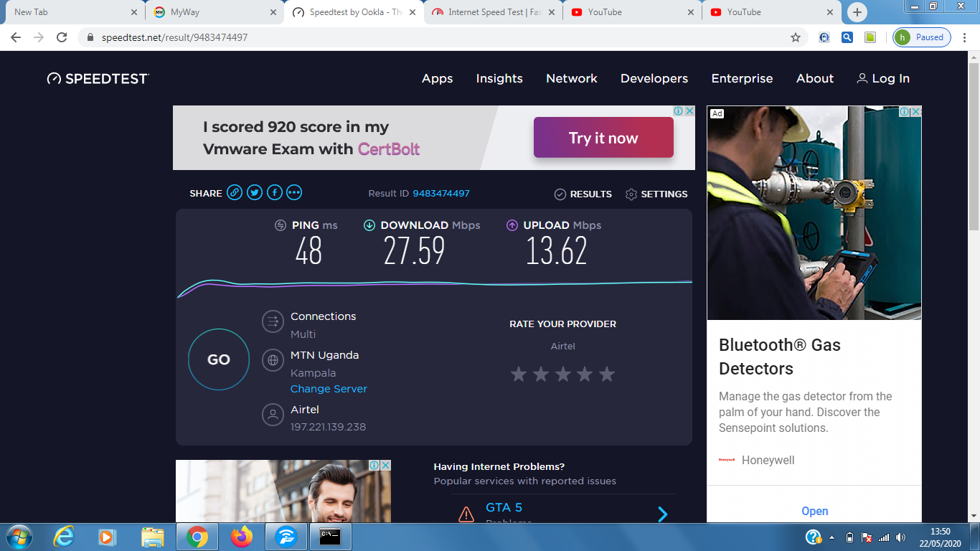
Task: Open more share options ellipsis icon
Action: click(x=294, y=192)
